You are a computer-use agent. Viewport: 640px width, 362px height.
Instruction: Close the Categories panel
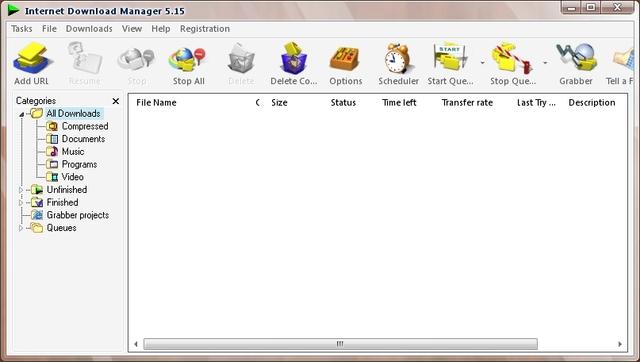(x=116, y=101)
